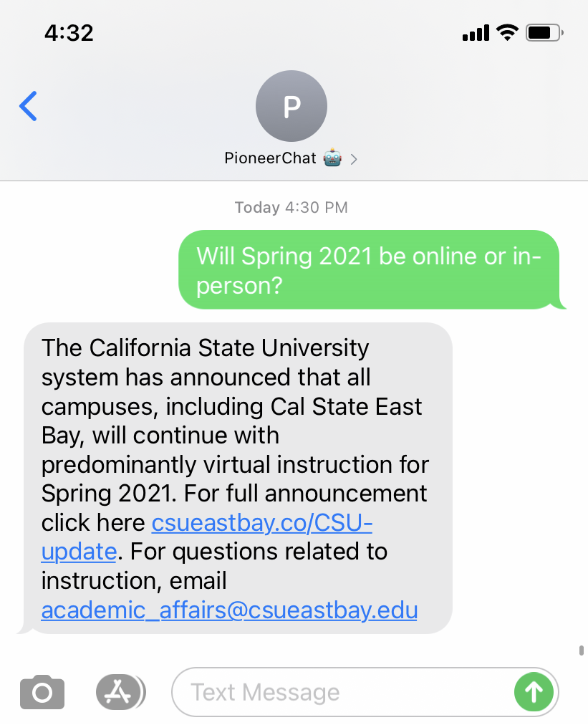This screenshot has width=588, height=725.
Task: Tap the blue back arrow
Action: coord(28,106)
